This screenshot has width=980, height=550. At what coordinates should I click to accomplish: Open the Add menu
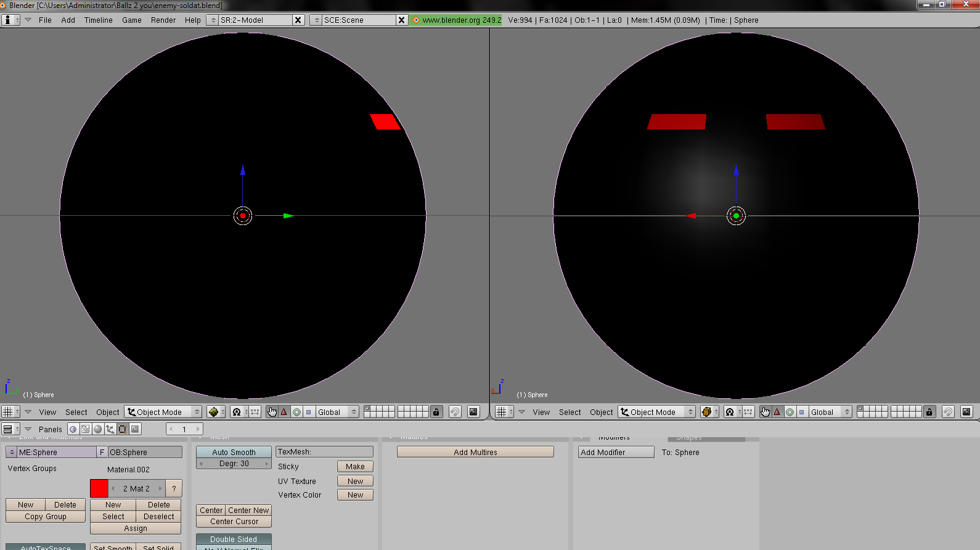68,20
